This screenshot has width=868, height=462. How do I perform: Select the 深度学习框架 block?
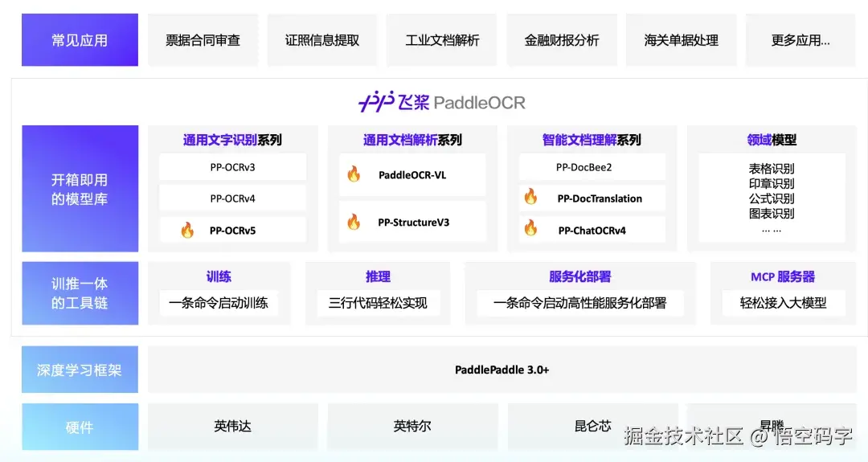pos(80,370)
